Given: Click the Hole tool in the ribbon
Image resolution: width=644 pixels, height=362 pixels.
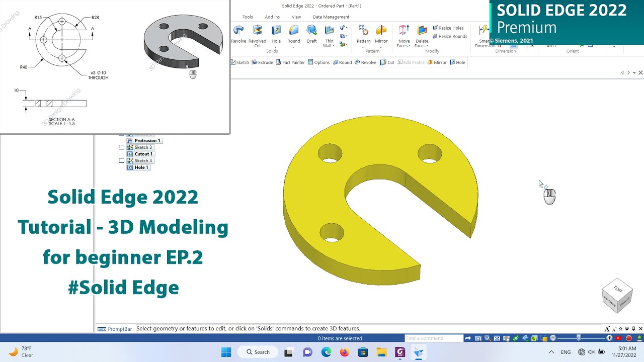Looking at the screenshot, I should [276, 34].
